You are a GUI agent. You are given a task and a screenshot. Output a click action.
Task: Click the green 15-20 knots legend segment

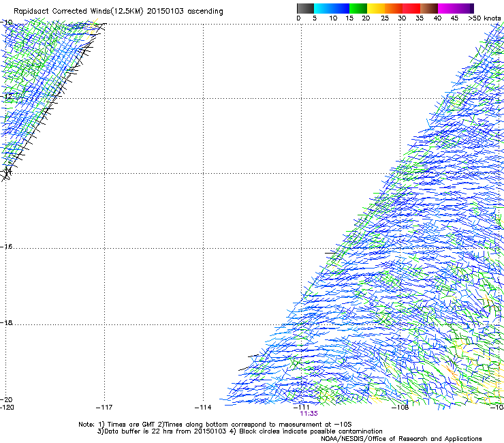click(358, 8)
